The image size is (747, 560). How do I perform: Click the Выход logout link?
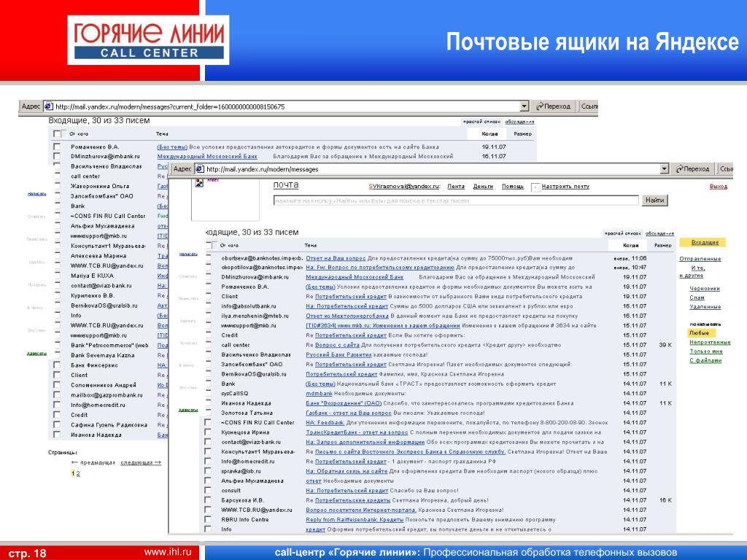click(719, 187)
